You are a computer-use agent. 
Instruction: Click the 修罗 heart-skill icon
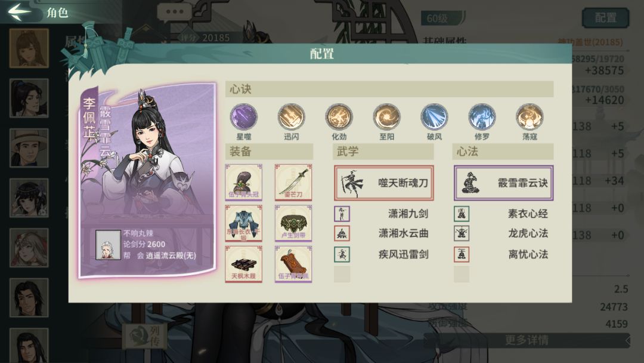482,117
